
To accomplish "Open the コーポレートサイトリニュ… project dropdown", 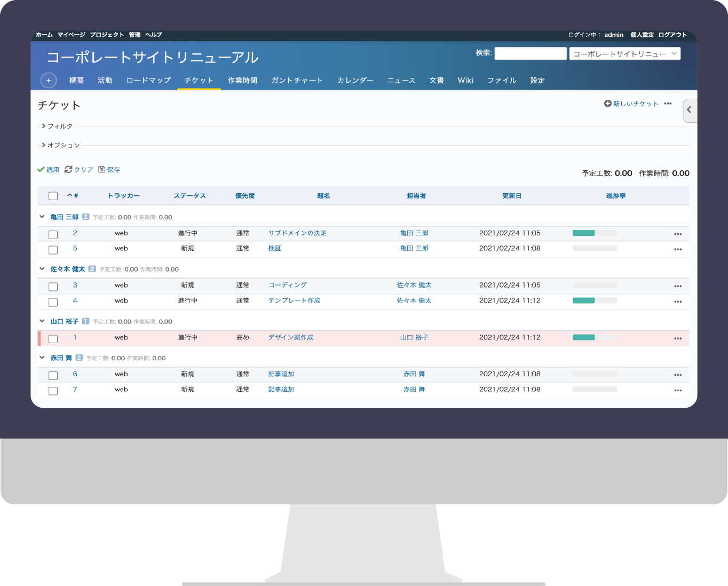I will click(x=624, y=53).
